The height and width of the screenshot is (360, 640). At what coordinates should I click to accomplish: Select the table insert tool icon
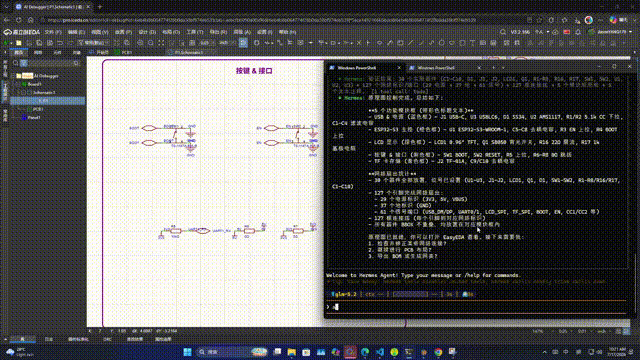(493, 42)
